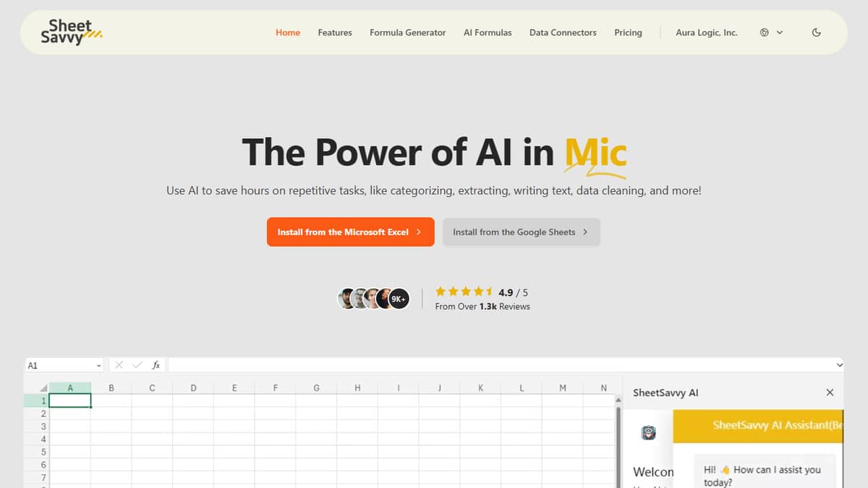Click the SheetSavvy logo
Screen dimensions: 868x488
[71, 32]
